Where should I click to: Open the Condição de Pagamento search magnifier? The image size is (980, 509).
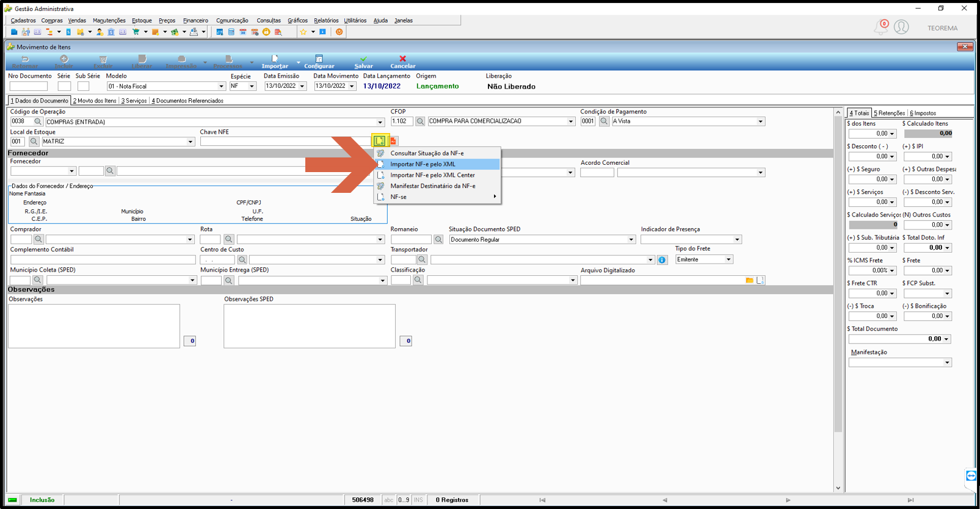(604, 121)
